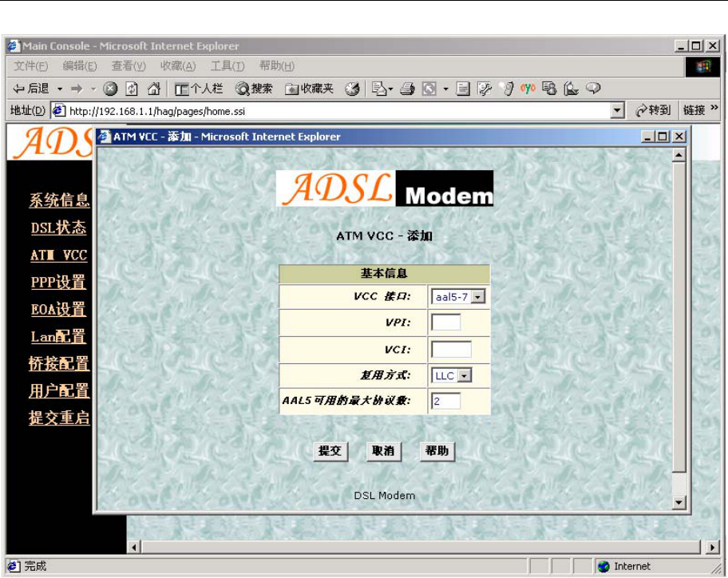Open the 用户配置 sidebar link

click(59, 390)
